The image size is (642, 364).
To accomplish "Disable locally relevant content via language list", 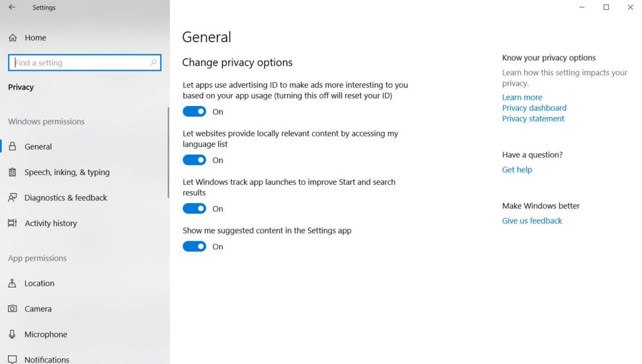I will click(194, 160).
